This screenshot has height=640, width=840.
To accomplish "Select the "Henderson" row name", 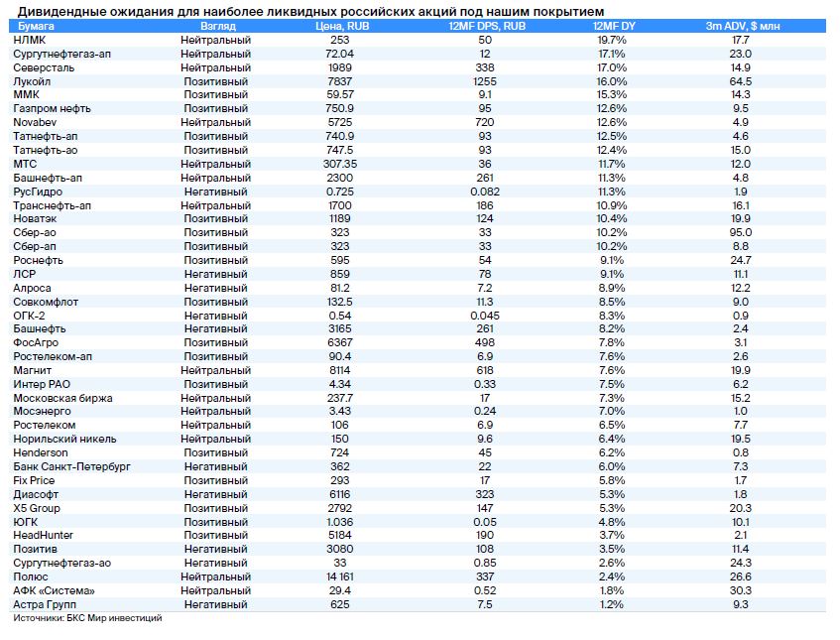I will pyautogui.click(x=41, y=454).
